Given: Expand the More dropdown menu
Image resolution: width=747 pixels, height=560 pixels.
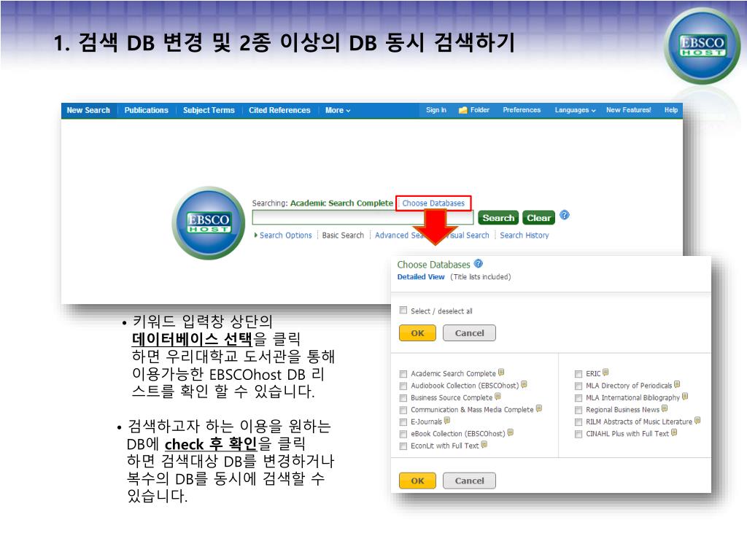Looking at the screenshot, I should [338, 110].
